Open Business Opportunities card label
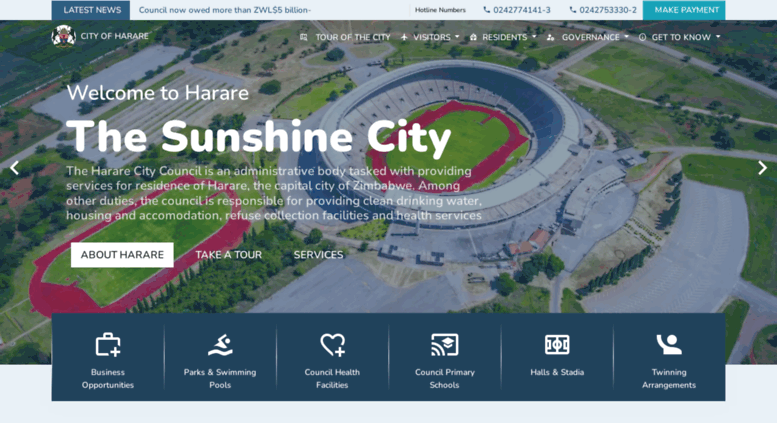 click(x=108, y=378)
